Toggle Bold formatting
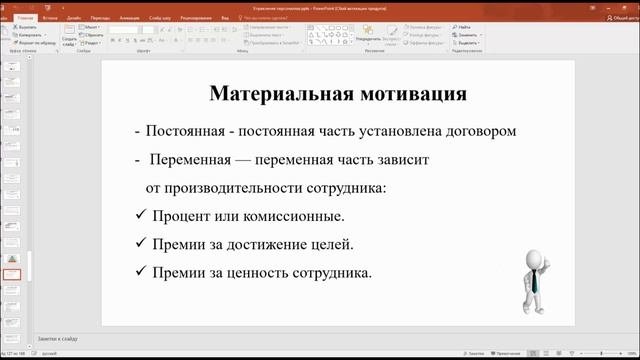 (x=113, y=40)
